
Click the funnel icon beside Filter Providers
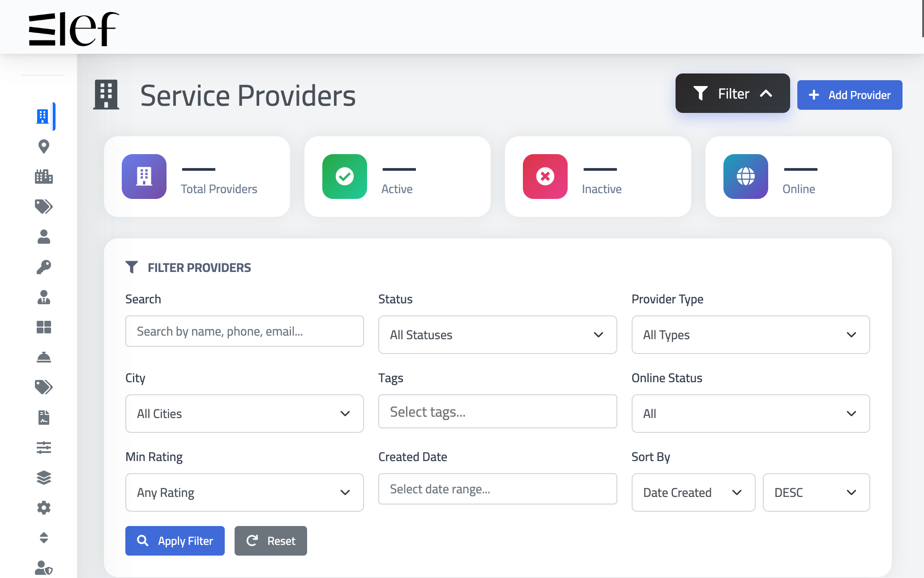pyautogui.click(x=132, y=267)
